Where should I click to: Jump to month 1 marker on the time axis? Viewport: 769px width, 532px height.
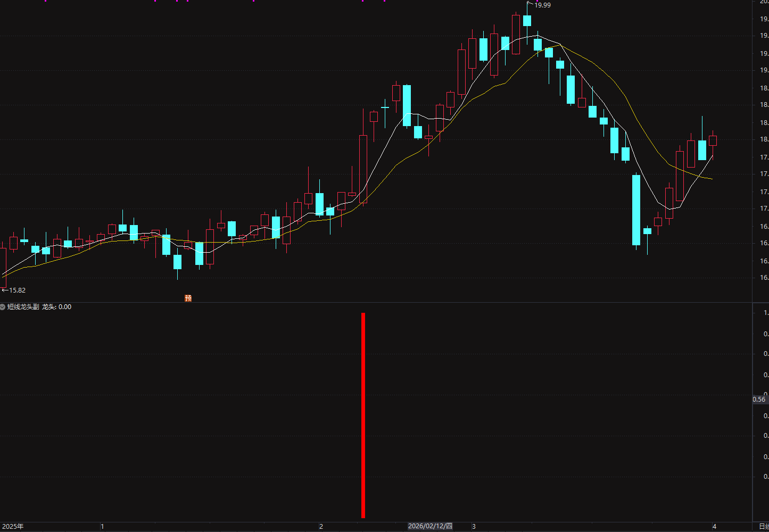(x=102, y=527)
